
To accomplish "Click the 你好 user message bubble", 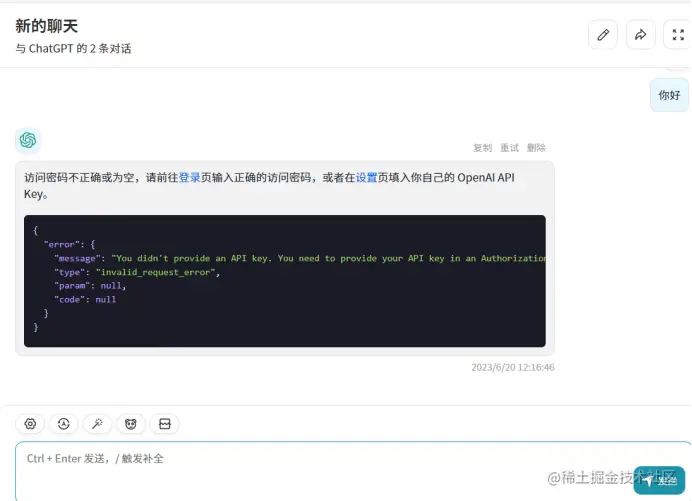I will click(669, 95).
